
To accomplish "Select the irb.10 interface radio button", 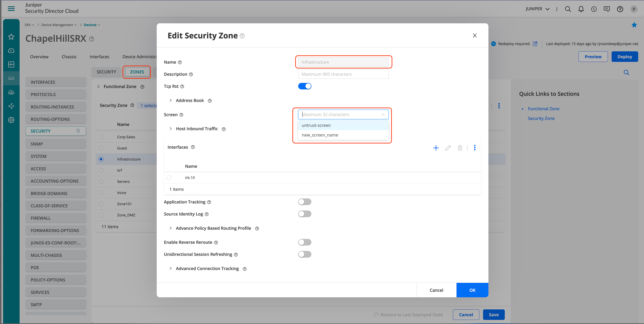I will tap(169, 178).
